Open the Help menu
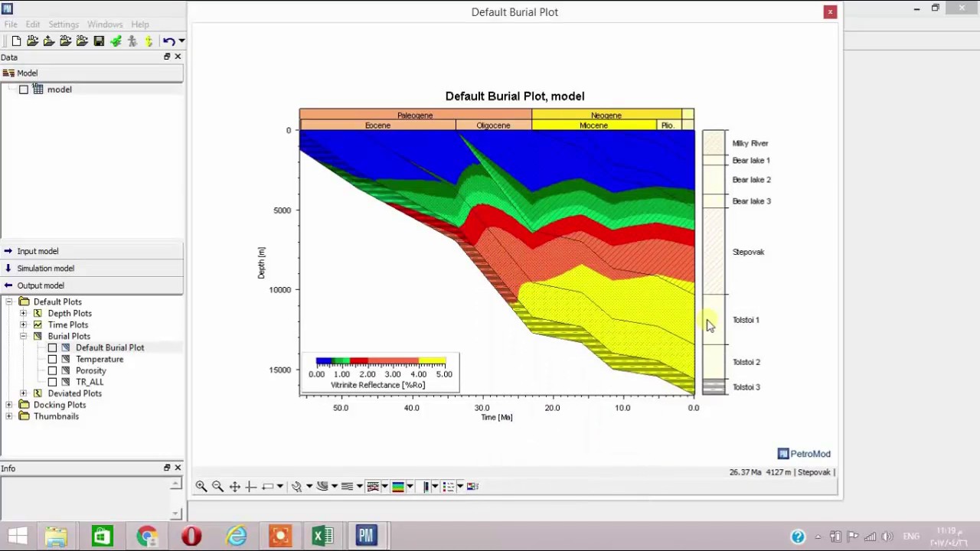The image size is (980, 551). pyautogui.click(x=140, y=24)
